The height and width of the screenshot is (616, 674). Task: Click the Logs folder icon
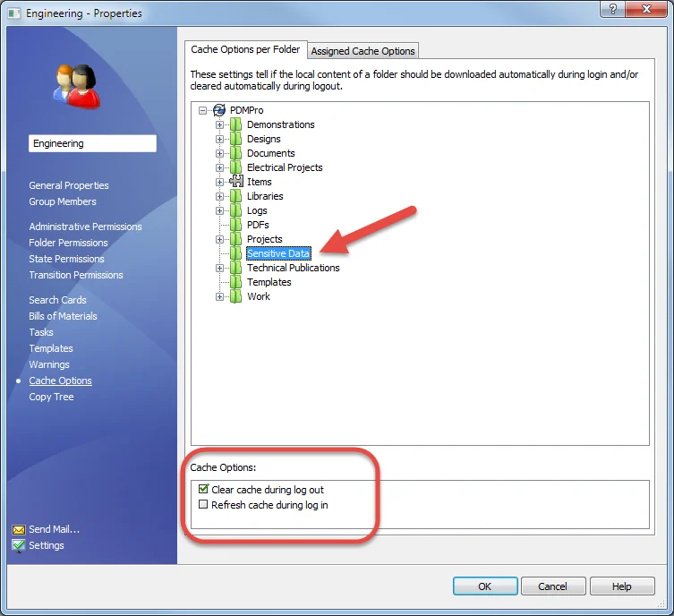tap(235, 210)
